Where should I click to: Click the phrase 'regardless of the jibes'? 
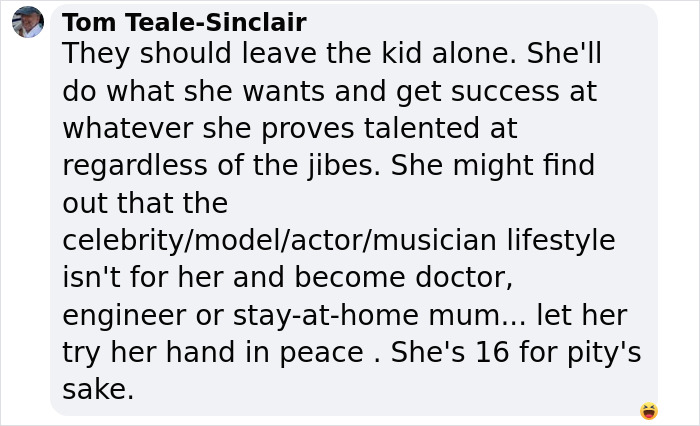(x=221, y=165)
